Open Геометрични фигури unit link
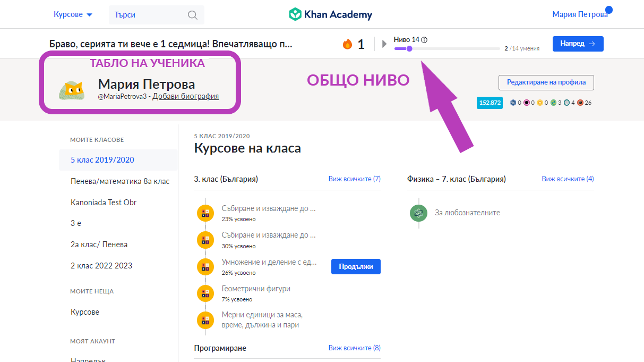 point(256,289)
